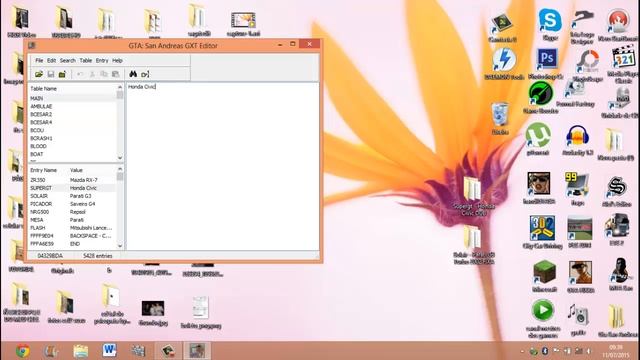Click the uTorrent desktop shortcut

tap(538, 139)
